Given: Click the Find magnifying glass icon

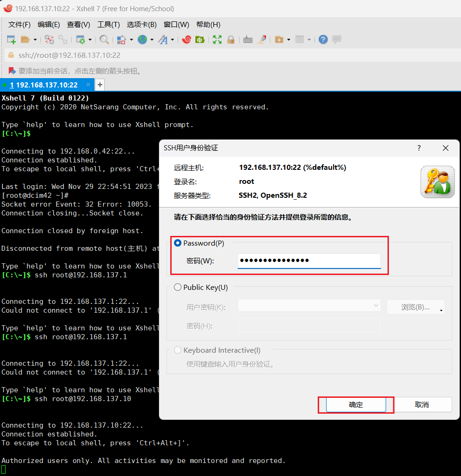Looking at the screenshot, I should [x=104, y=40].
